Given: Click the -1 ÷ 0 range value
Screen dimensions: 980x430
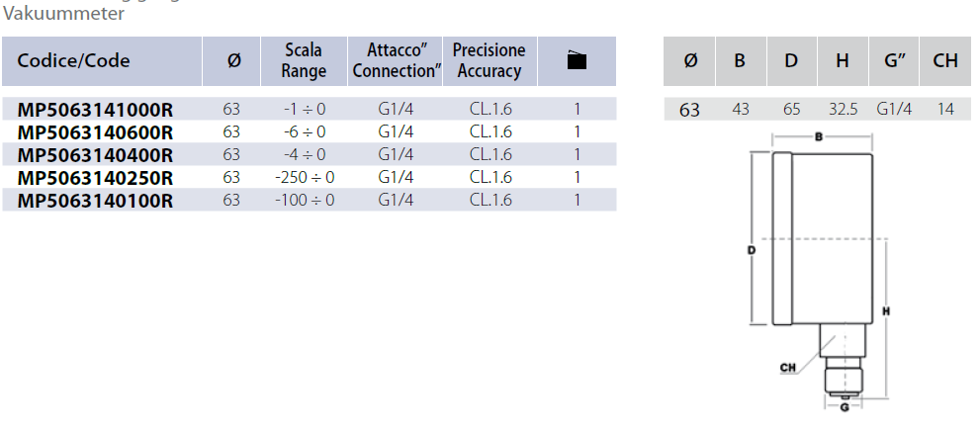Looking at the screenshot, I should coord(305,109).
